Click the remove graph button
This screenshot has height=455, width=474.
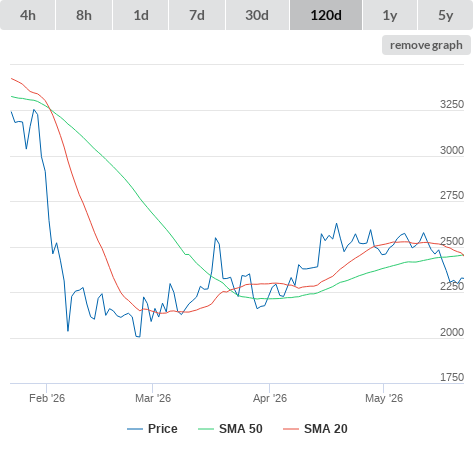[426, 45]
